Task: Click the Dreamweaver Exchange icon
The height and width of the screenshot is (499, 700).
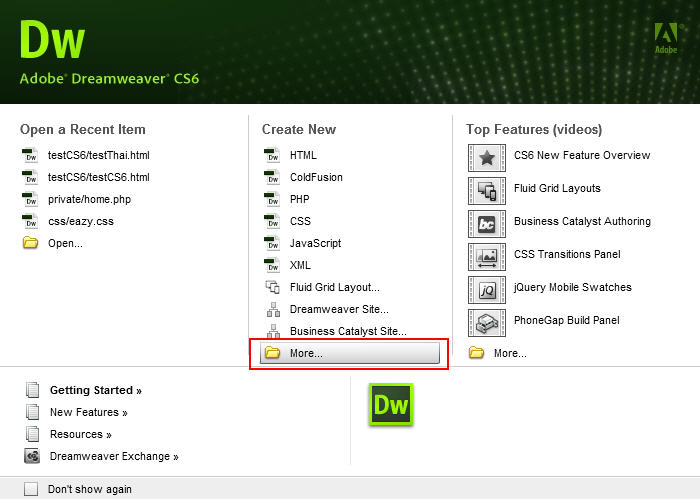Action: (x=32, y=456)
